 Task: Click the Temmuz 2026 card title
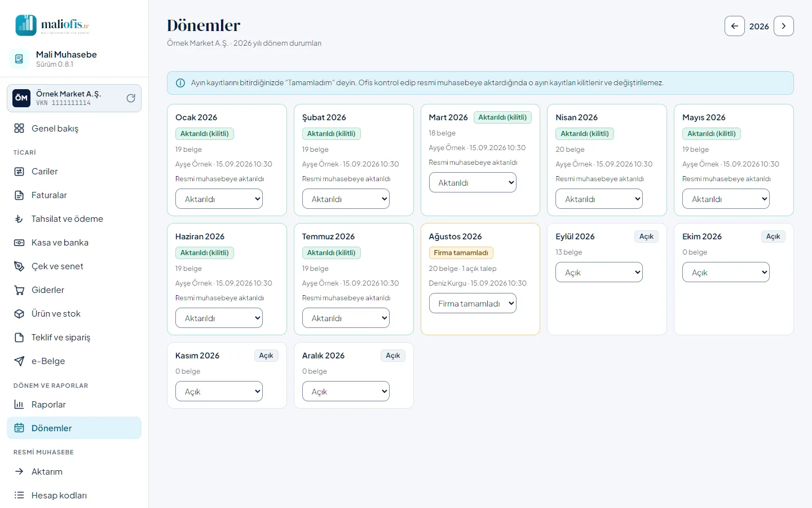328,237
